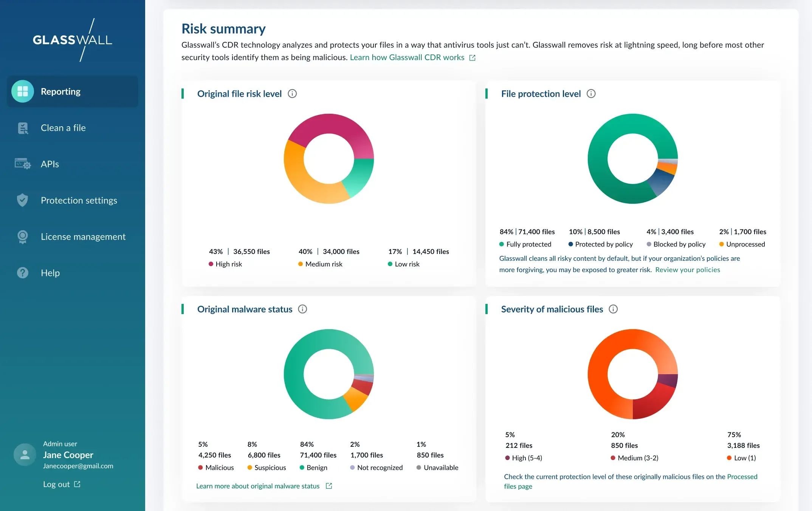Click info icon beside Original file risk level
Viewport: 812px width, 511px height.
click(292, 93)
